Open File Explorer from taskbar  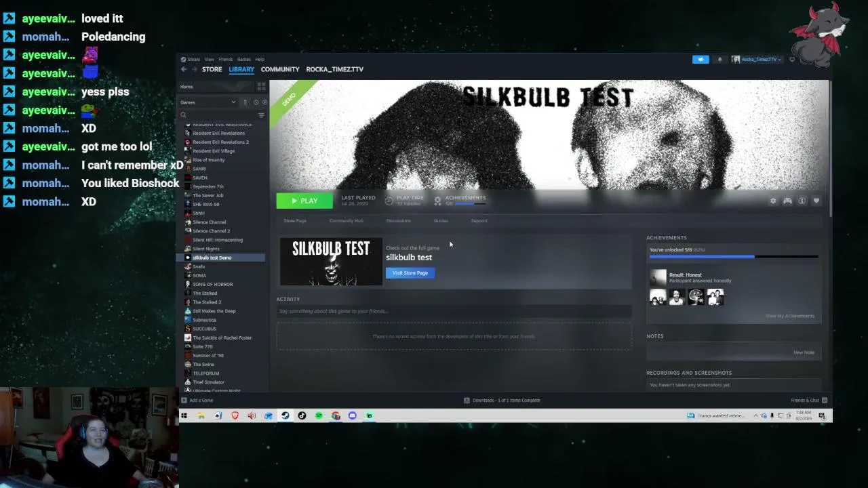point(201,415)
